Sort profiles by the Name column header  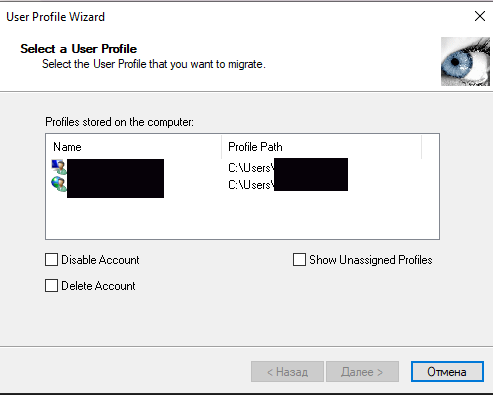point(134,147)
